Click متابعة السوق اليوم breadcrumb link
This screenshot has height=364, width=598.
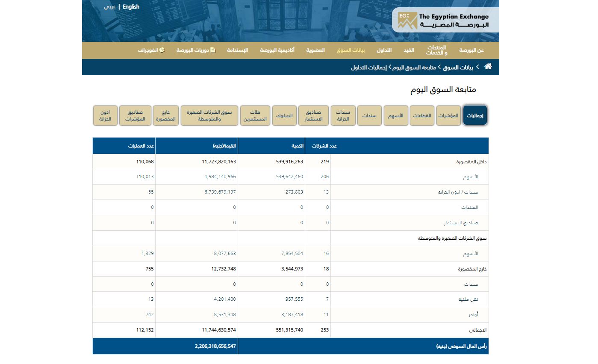(414, 68)
